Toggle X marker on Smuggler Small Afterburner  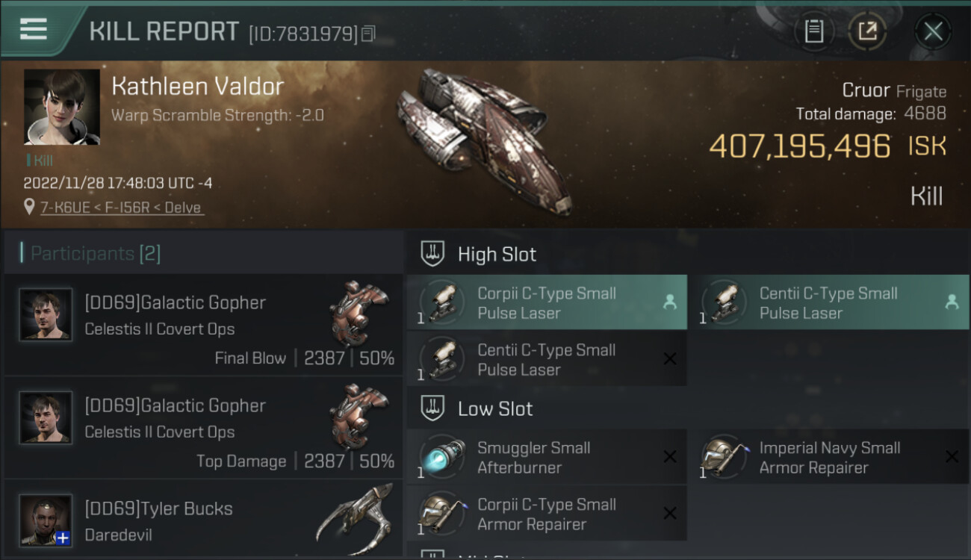click(670, 457)
